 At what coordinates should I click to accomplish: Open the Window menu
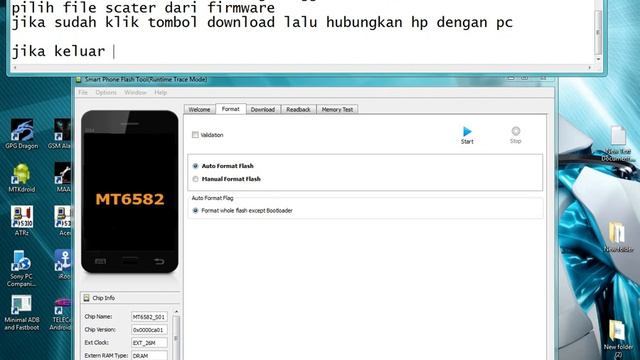136,93
